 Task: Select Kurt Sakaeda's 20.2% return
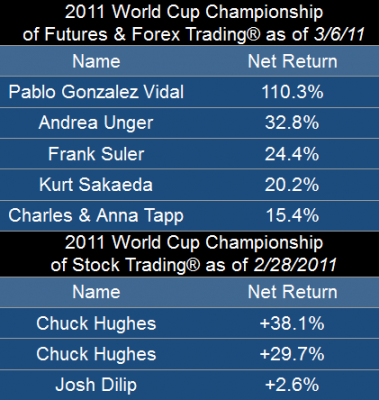point(292,185)
